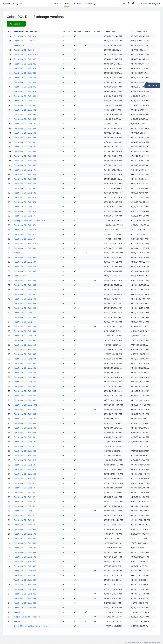Viewport: 163px width, 644px height.
Task: Open search with the magnifier icon
Action: pos(133,4)
